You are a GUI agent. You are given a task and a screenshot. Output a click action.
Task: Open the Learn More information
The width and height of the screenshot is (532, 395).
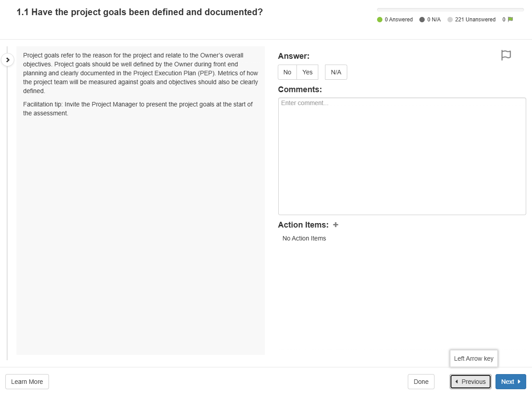[27, 382]
